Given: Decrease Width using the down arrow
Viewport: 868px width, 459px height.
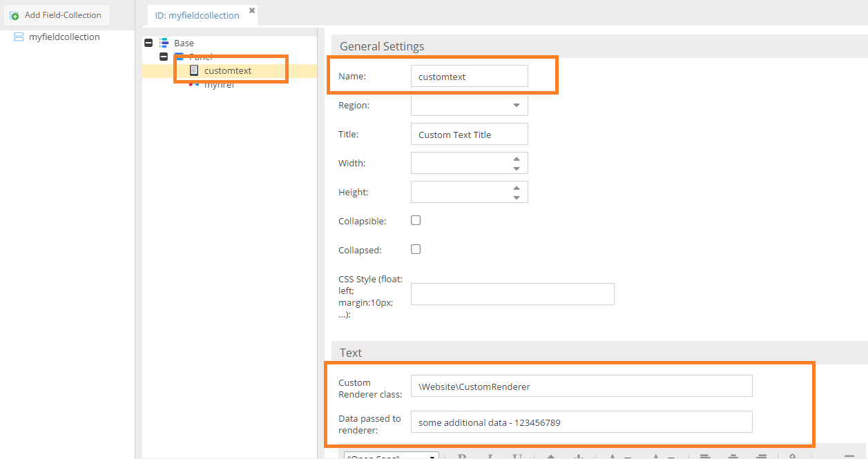Looking at the screenshot, I should click(516, 168).
